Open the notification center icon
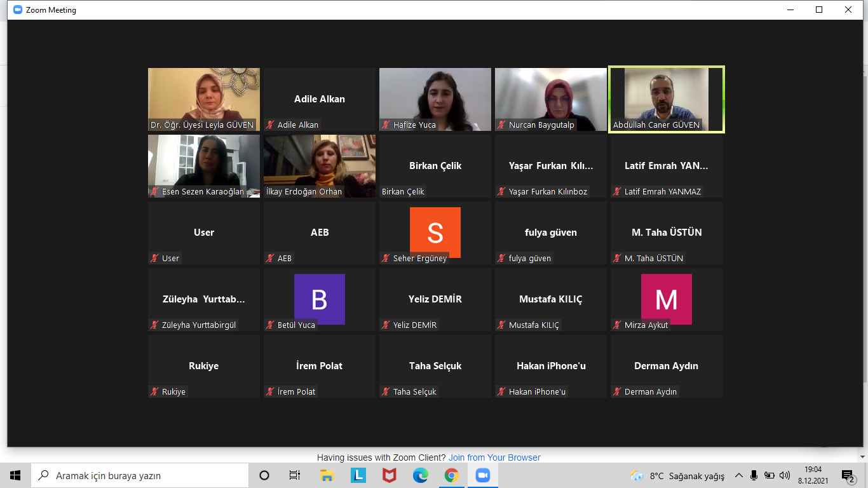This screenshot has height=488, width=868. click(848, 475)
